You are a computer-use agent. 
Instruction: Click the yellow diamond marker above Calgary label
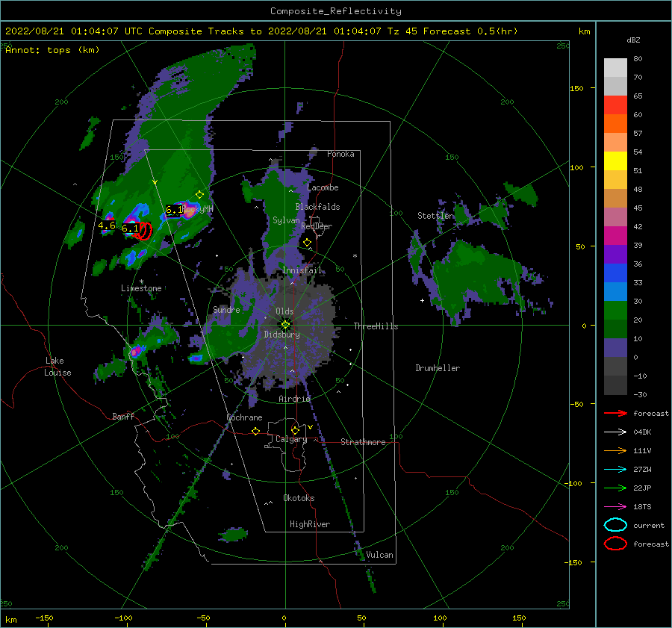[x=295, y=430]
